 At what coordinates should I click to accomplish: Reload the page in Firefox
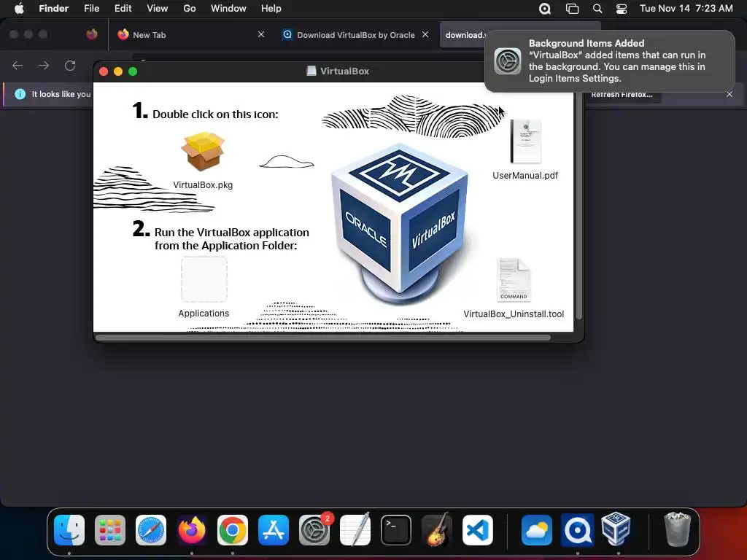click(x=70, y=65)
